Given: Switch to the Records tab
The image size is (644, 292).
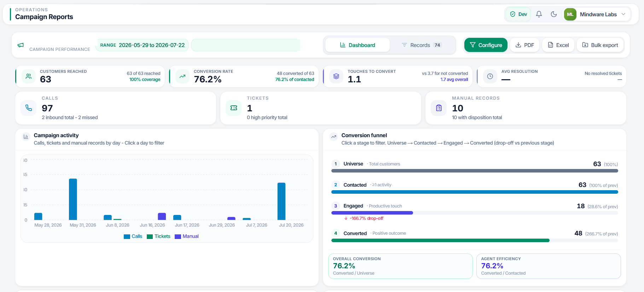Looking at the screenshot, I should click(x=422, y=45).
